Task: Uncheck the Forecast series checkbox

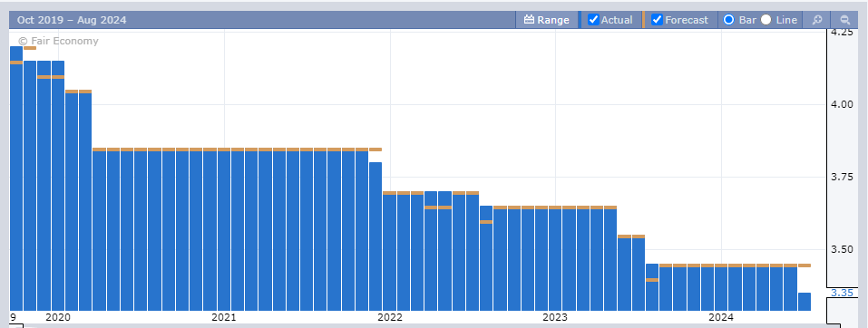Action: (x=657, y=20)
